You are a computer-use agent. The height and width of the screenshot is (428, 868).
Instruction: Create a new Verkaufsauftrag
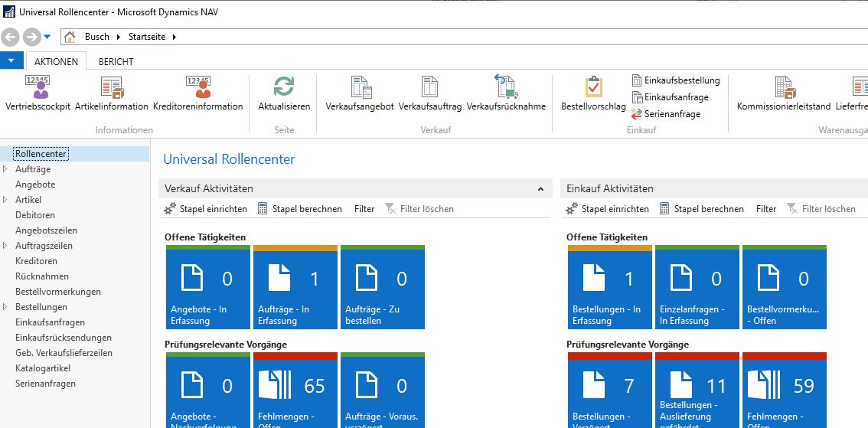tap(429, 94)
